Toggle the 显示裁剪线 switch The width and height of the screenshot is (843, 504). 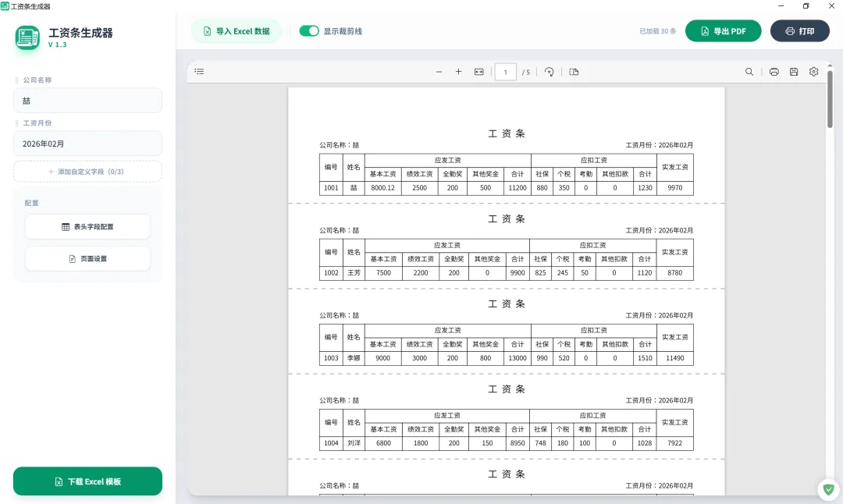pos(309,31)
